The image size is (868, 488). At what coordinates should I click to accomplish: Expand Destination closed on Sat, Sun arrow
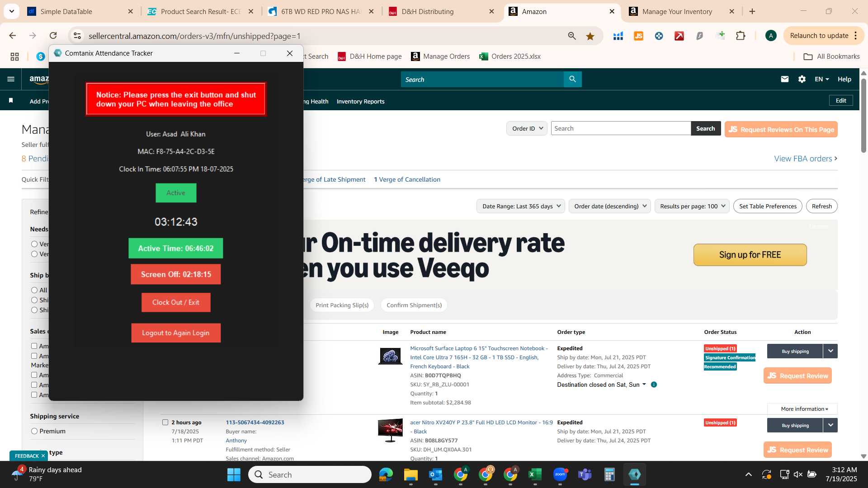click(644, 385)
